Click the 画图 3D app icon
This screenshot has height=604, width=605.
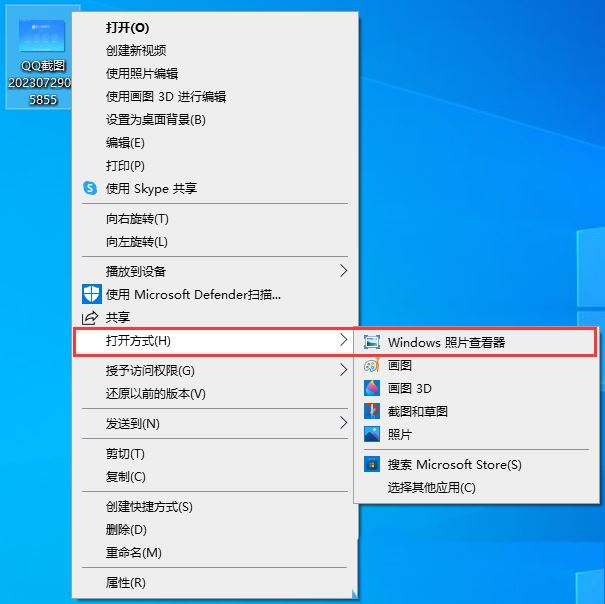click(372, 388)
